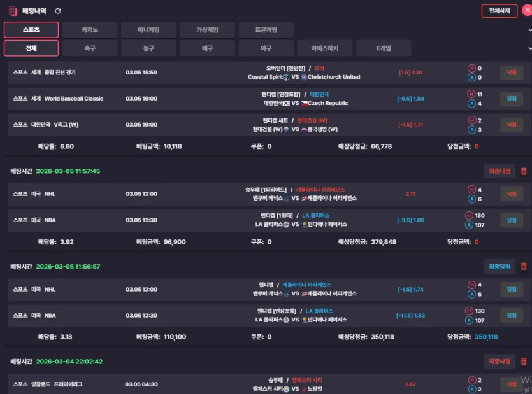Click the away score A icon in the V리그 (W) row
532x394 pixels.
[471, 129]
